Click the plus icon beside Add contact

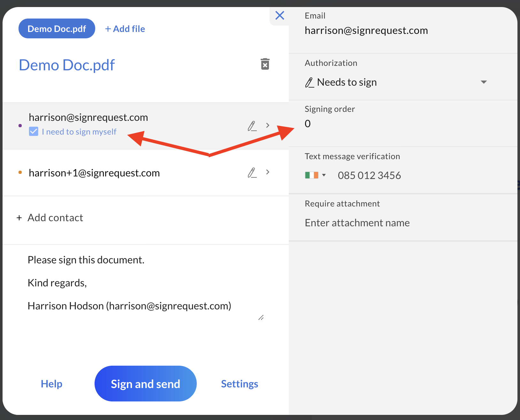coord(19,218)
